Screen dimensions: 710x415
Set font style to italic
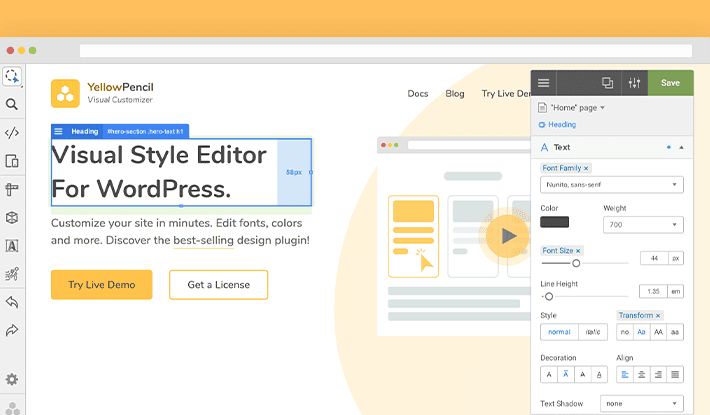[593, 332]
